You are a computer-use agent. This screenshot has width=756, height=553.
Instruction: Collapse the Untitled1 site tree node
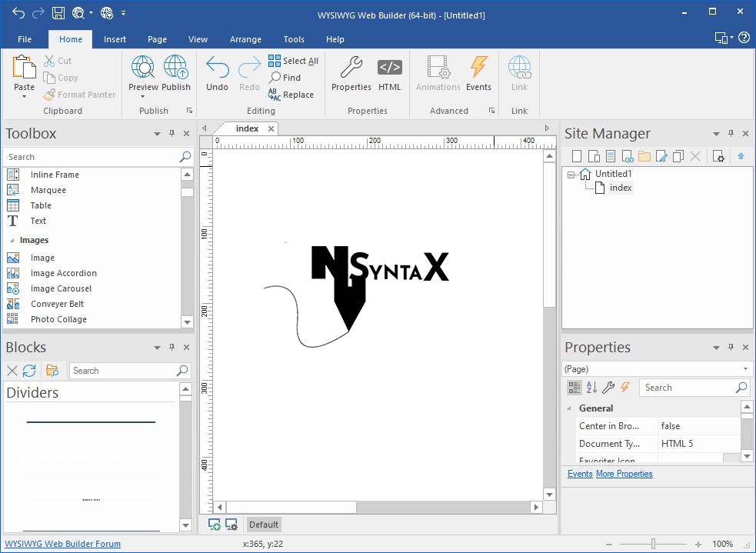pyautogui.click(x=571, y=175)
